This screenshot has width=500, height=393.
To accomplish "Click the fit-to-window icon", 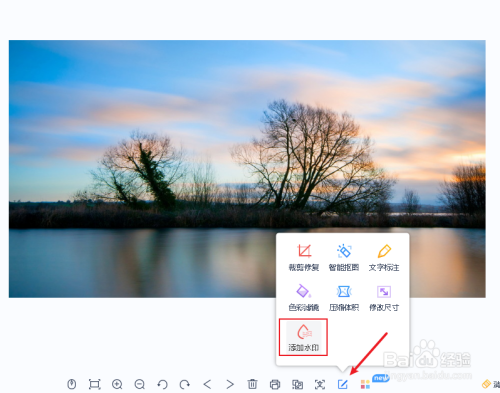I will tap(94, 384).
